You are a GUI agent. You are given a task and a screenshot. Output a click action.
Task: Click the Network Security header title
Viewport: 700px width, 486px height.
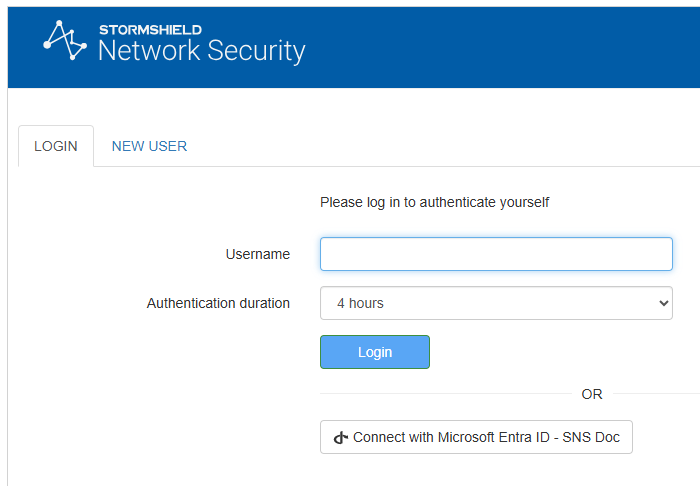[201, 51]
